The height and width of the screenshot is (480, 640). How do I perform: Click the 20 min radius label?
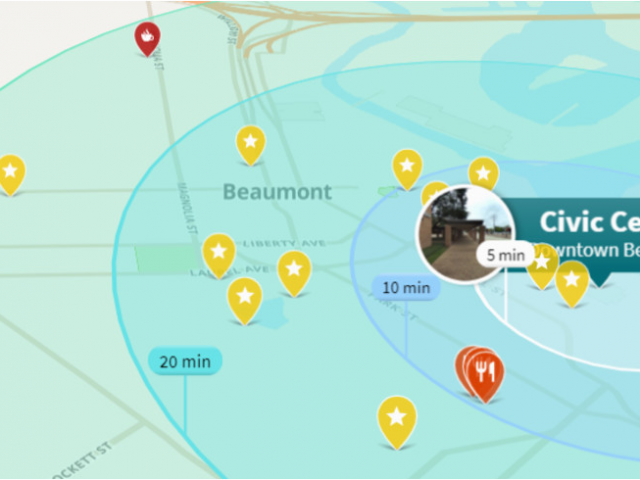tap(185, 362)
